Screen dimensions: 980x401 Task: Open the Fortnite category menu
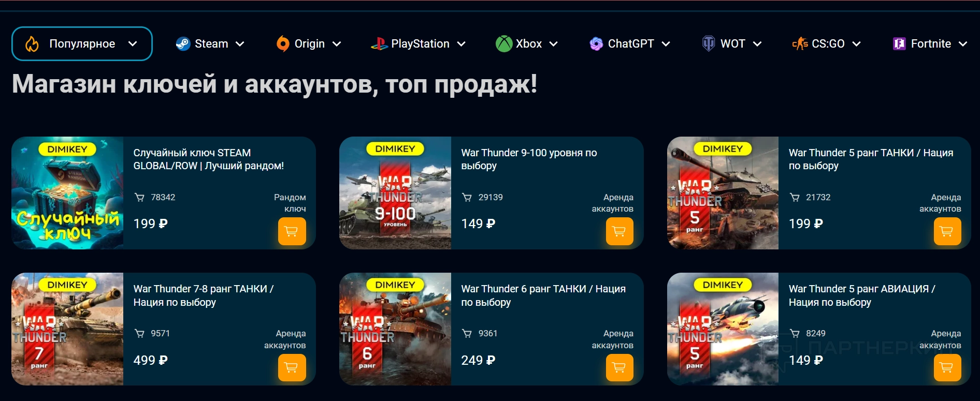point(930,44)
